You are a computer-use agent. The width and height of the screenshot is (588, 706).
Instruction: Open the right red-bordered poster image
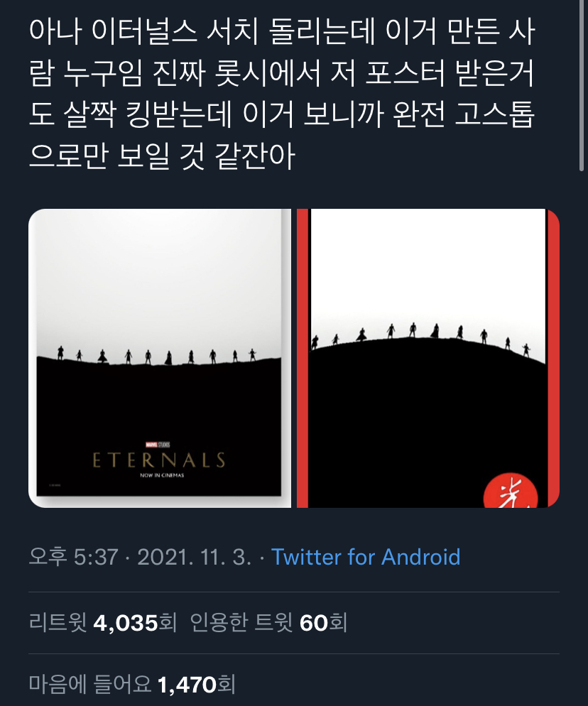click(428, 358)
